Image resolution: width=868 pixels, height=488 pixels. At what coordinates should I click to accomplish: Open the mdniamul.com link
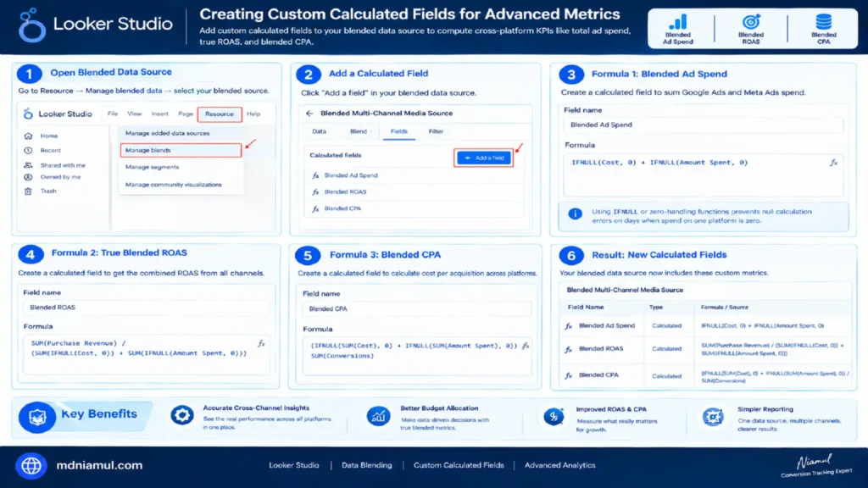[x=99, y=466]
